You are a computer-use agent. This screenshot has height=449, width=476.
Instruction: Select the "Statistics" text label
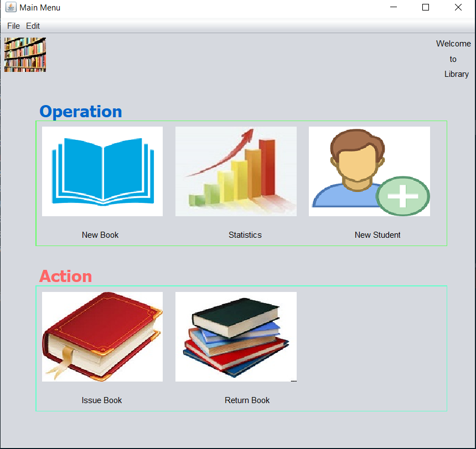pyautogui.click(x=245, y=235)
